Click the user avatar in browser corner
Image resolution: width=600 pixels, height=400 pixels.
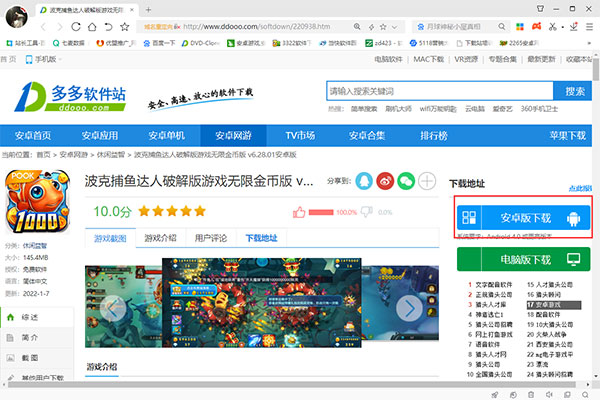(16, 16)
